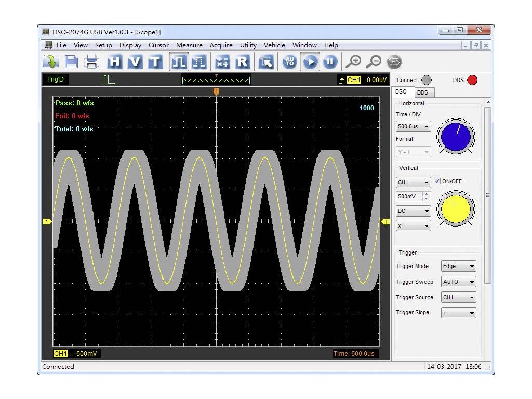Open the trigger settings T icon
This screenshot has height=399, width=532.
(x=155, y=62)
